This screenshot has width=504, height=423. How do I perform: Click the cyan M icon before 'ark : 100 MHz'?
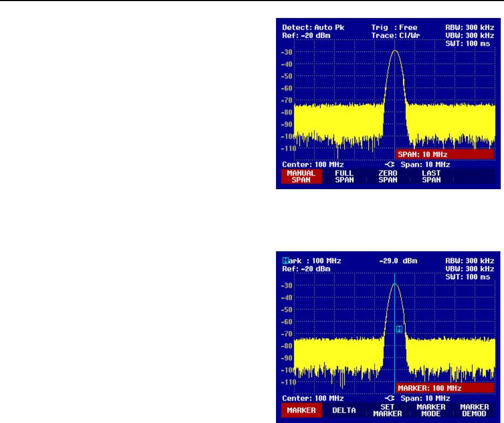click(285, 261)
